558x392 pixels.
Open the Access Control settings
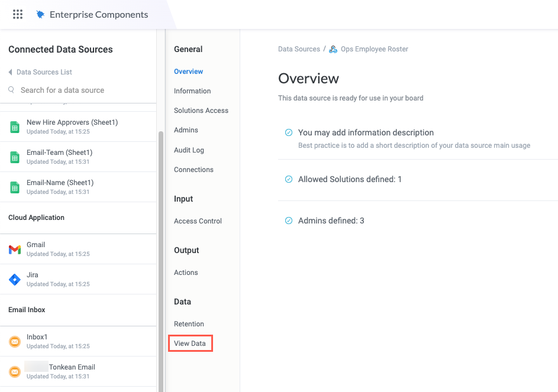(x=198, y=221)
